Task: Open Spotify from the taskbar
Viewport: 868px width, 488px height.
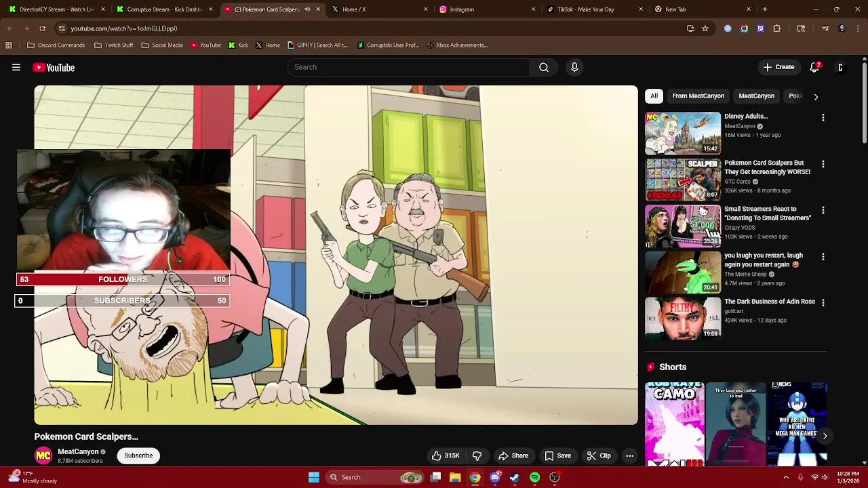Action: coord(534,477)
